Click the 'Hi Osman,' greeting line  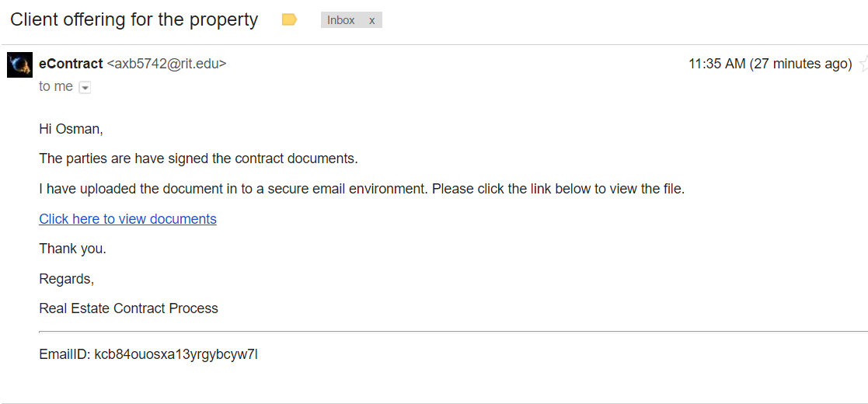point(71,129)
